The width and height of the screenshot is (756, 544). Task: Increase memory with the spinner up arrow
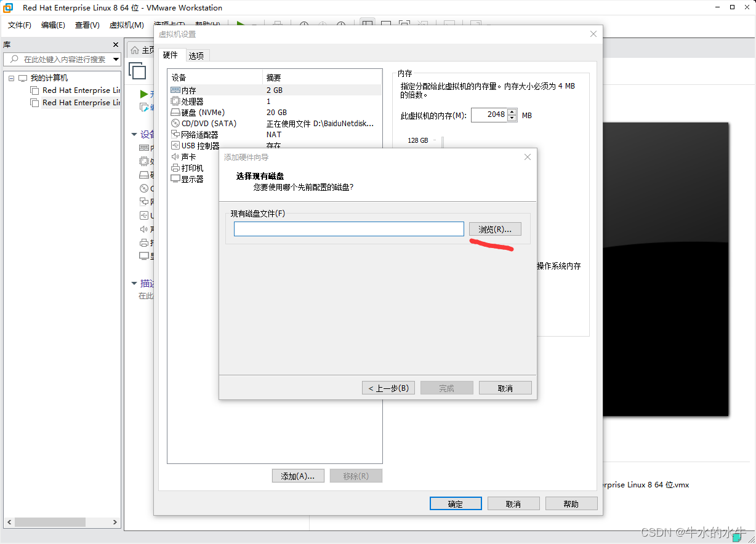pyautogui.click(x=512, y=111)
